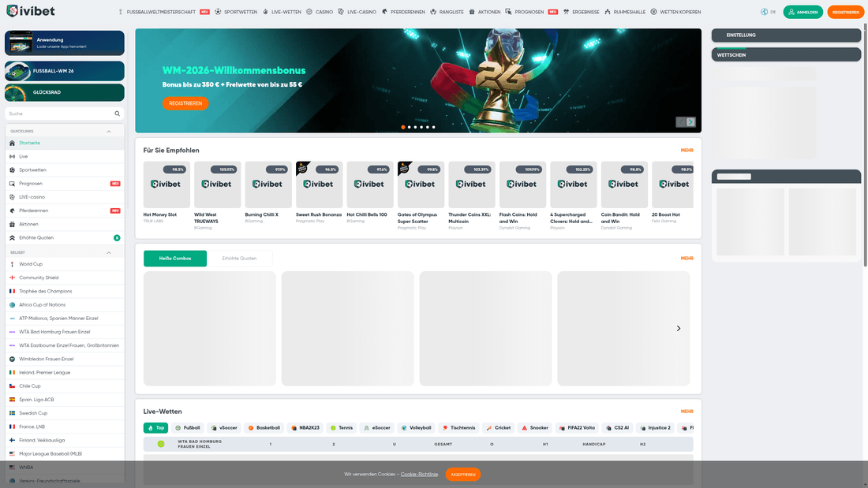Open the Fussball-WM 26 banner
Screen dimensions: 868x488
pyautogui.click(x=65, y=71)
